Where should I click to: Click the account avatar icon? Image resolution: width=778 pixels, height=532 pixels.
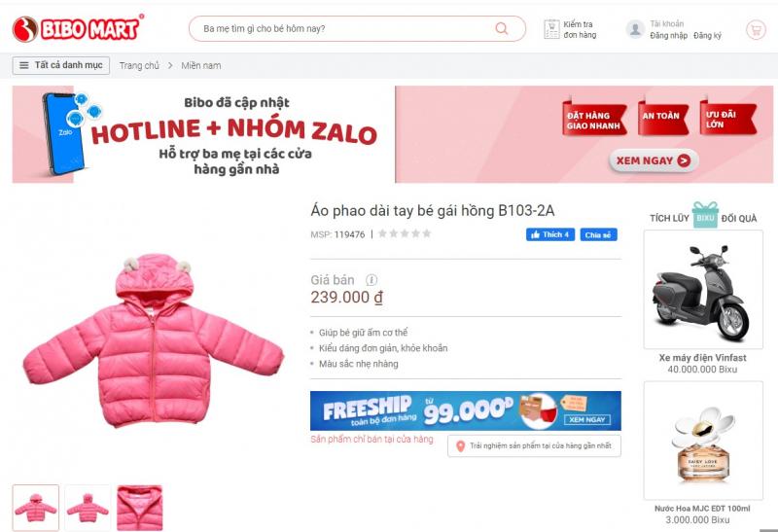point(635,29)
